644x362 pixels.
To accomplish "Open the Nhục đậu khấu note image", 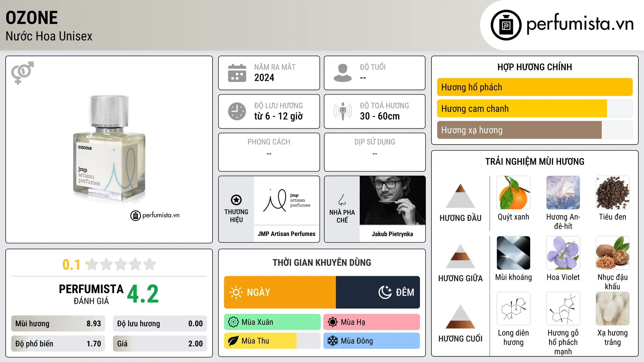I will (x=613, y=253).
